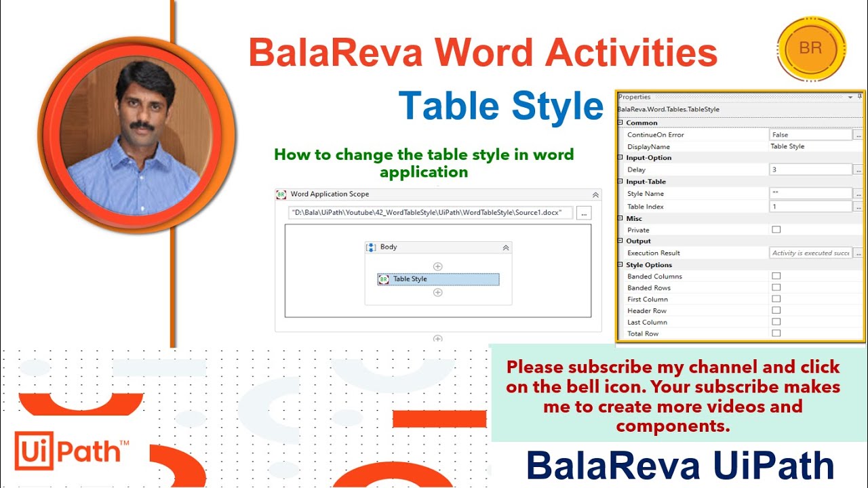Screen dimensions: 868x488
Task: Click the 'Execution Result' property label
Action: [x=654, y=253]
